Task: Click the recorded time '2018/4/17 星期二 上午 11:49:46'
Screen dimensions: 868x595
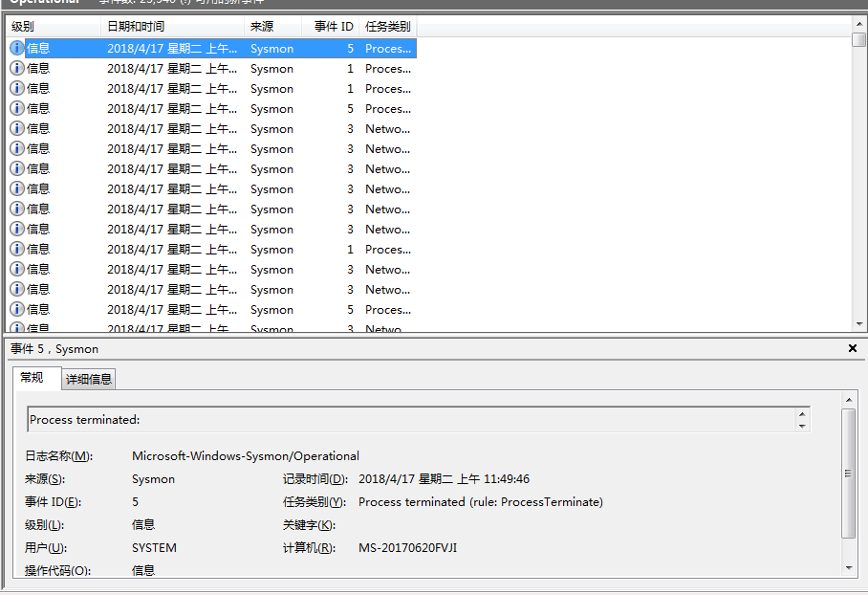Action: point(444,478)
